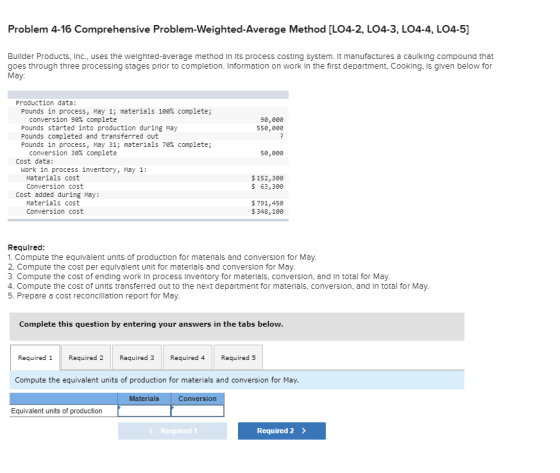Click the 50,000 ending pounds value
Image resolution: width=560 pixels, height=473 pixels.
(x=272, y=153)
